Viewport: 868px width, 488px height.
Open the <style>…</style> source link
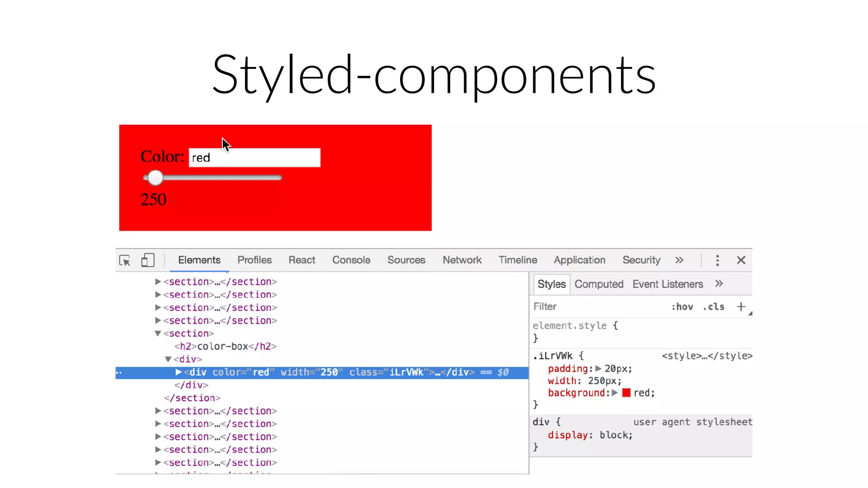click(x=707, y=356)
